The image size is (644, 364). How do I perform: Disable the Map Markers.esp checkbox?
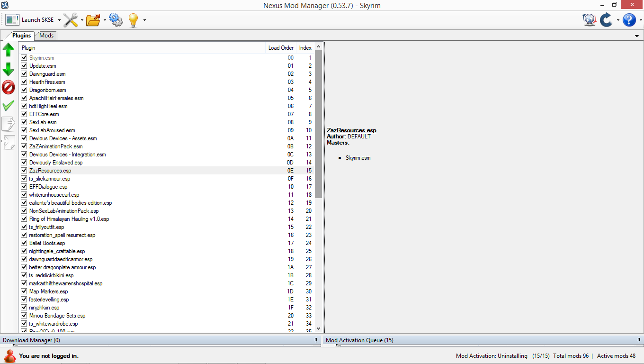[x=24, y=291]
